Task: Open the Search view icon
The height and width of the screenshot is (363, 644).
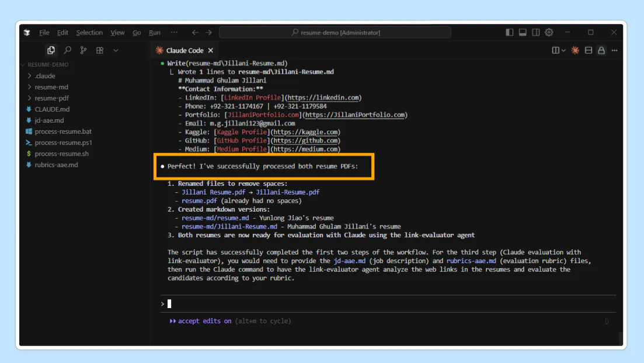Action: (x=67, y=50)
